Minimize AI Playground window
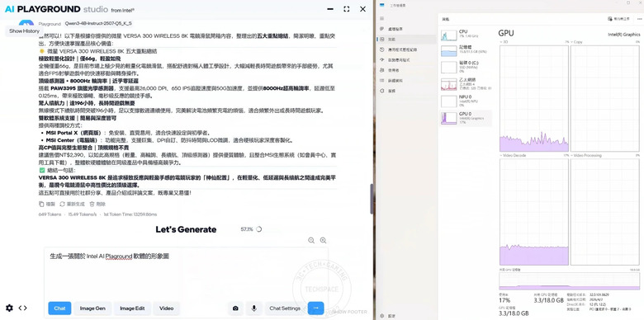Screen dimensions: 644x320 coord(329,9)
